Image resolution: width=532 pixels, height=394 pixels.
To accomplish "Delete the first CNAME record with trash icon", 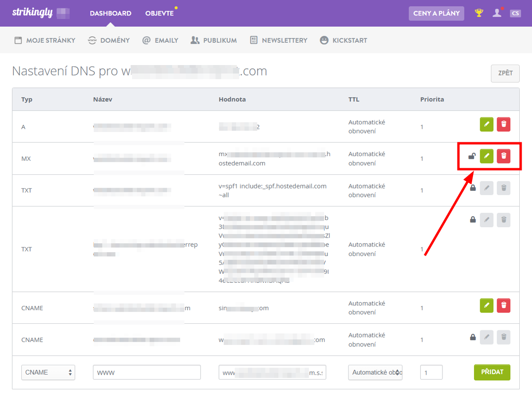I will 504,305.
